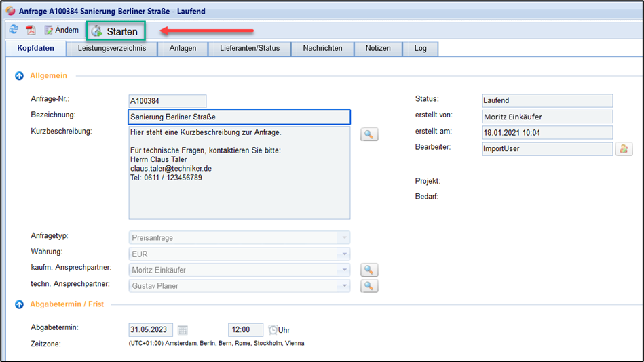Click the Ändern edit button

coord(62,30)
